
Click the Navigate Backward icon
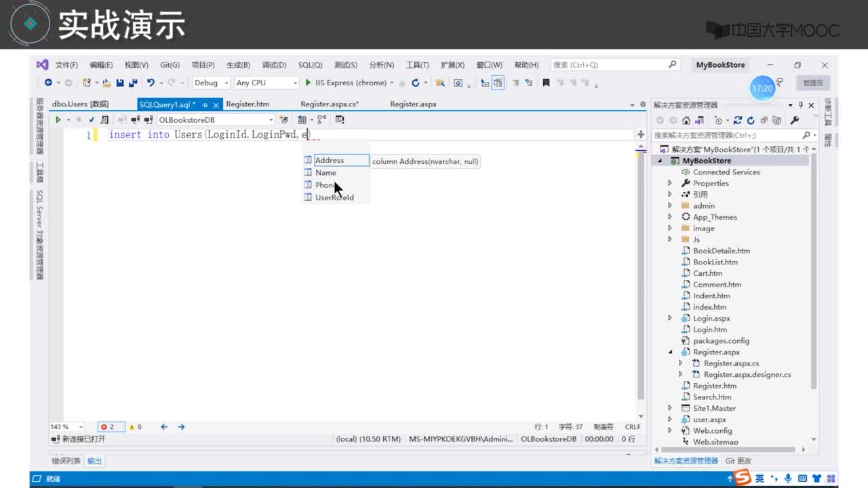pyautogui.click(x=48, y=83)
